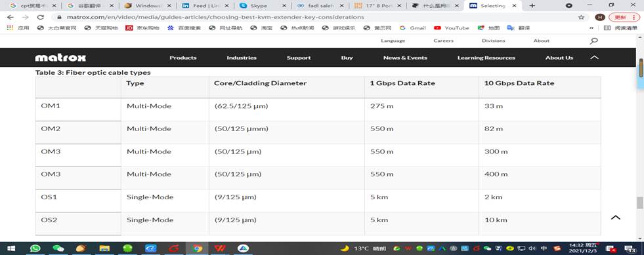Click the back-to-top arrow button
The image size is (644, 255).
click(x=615, y=218)
